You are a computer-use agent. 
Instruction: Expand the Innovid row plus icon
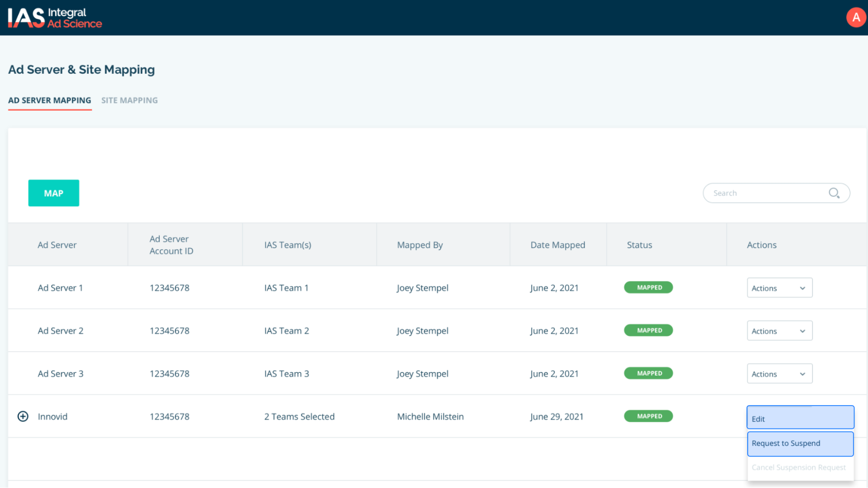23,416
